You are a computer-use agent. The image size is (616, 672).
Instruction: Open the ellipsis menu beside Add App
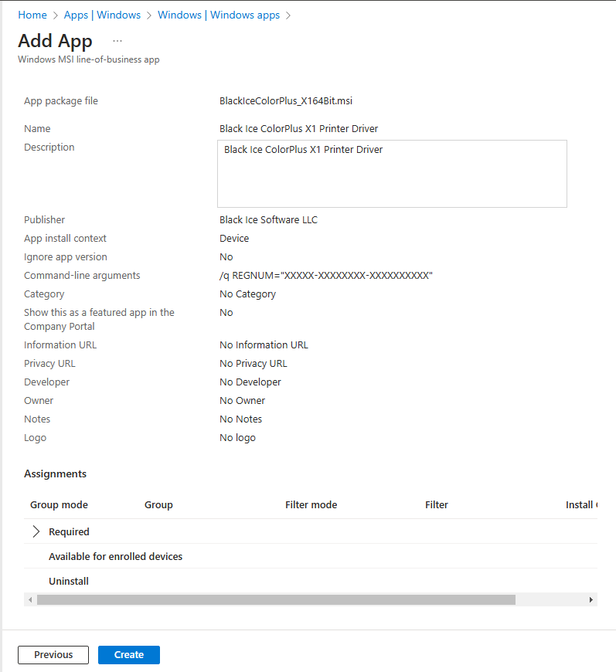point(117,41)
